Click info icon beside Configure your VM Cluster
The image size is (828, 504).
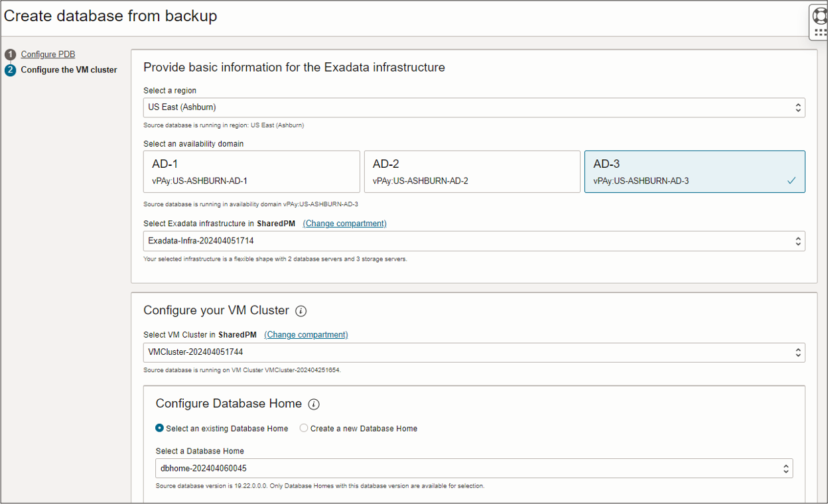301,311
